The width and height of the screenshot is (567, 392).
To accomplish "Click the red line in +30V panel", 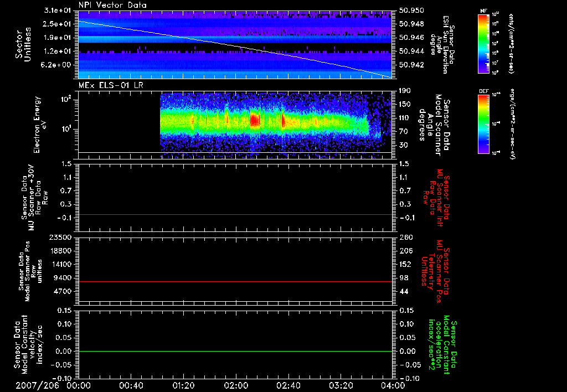I will (235, 214).
